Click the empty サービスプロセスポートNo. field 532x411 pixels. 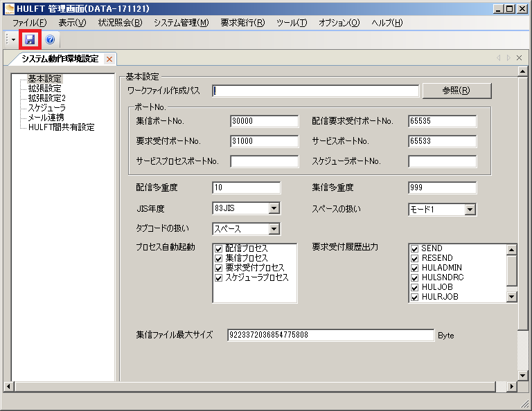tap(265, 161)
